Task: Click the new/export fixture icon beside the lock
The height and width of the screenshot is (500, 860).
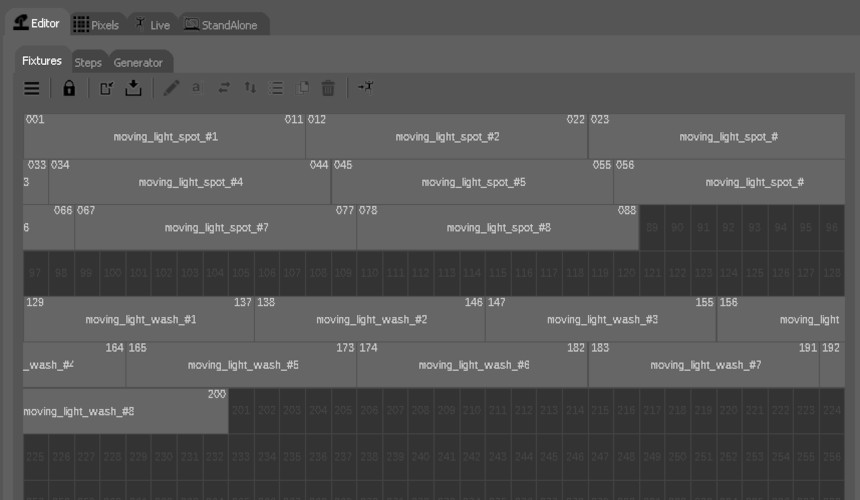Action: [x=106, y=88]
